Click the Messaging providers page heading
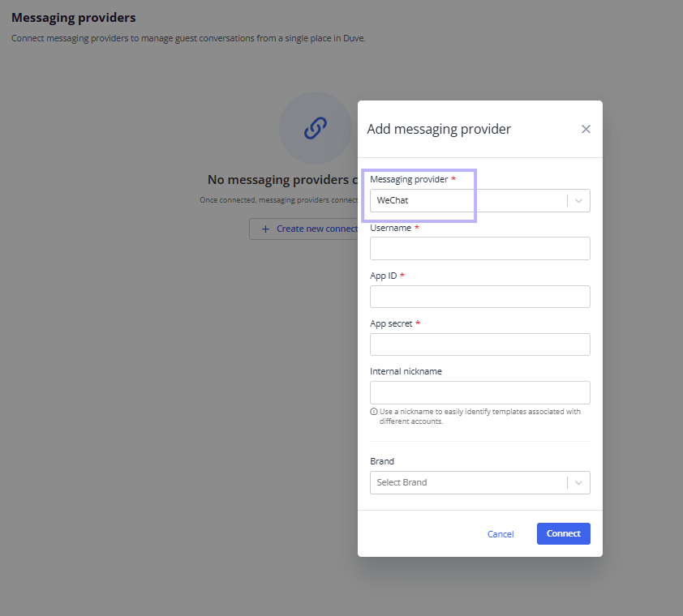 click(74, 17)
